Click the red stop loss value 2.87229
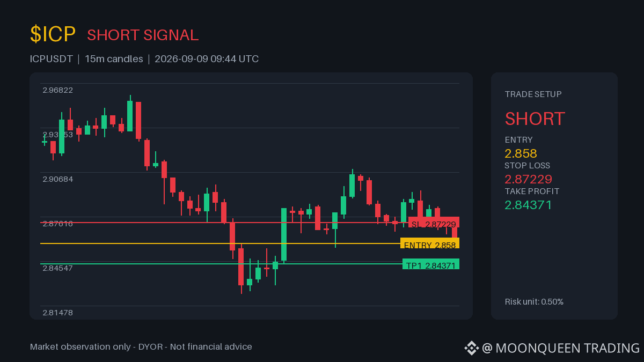Screen dimensions: 644x362 click(529, 179)
